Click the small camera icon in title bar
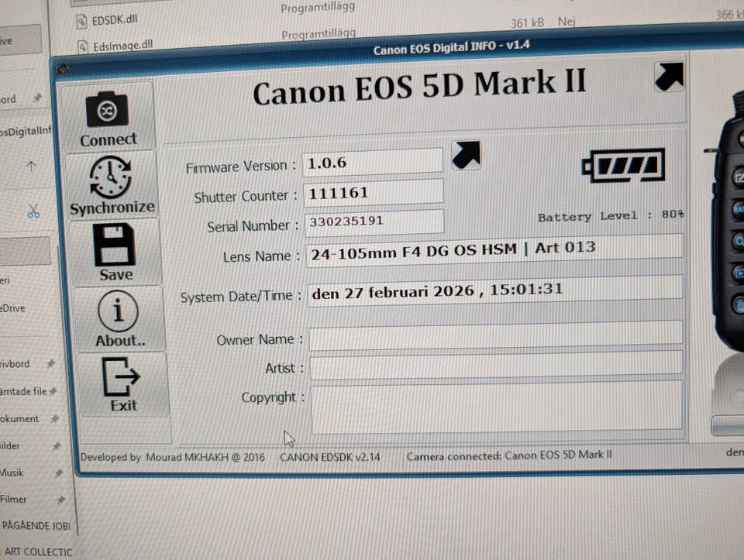The image size is (744, 560). 63,70
